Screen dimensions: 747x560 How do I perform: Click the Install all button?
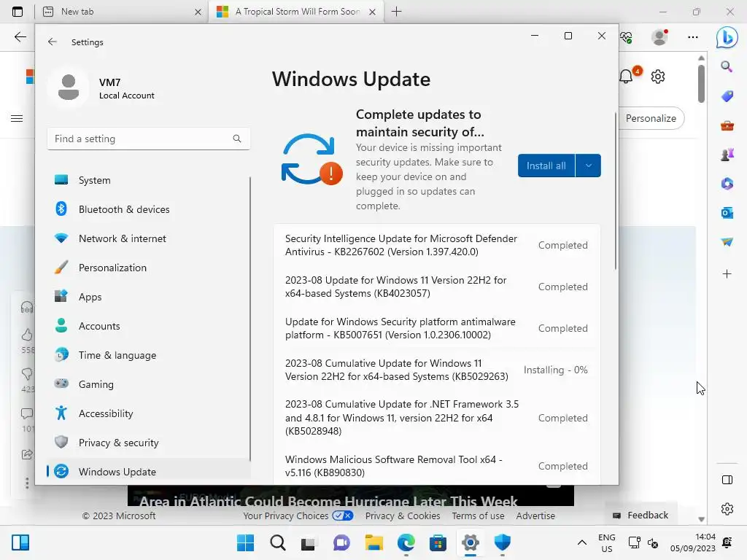546,166
